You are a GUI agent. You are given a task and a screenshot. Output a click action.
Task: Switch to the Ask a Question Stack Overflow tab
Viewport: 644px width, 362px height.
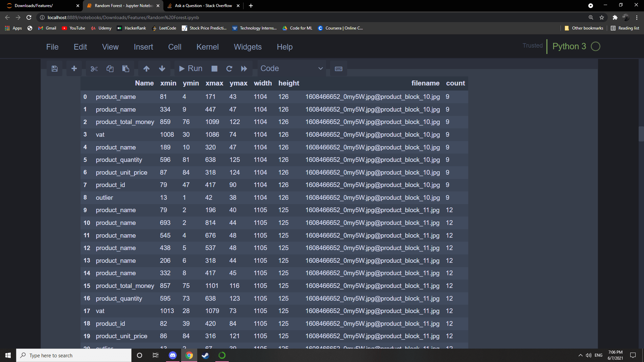tap(203, 6)
